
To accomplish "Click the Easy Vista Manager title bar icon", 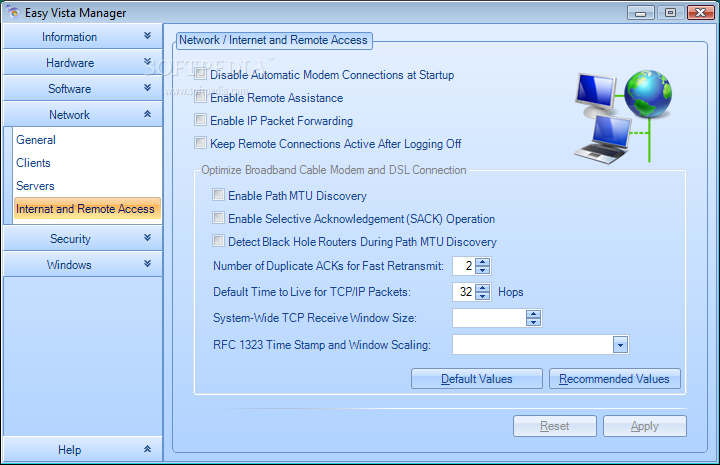I will [14, 12].
